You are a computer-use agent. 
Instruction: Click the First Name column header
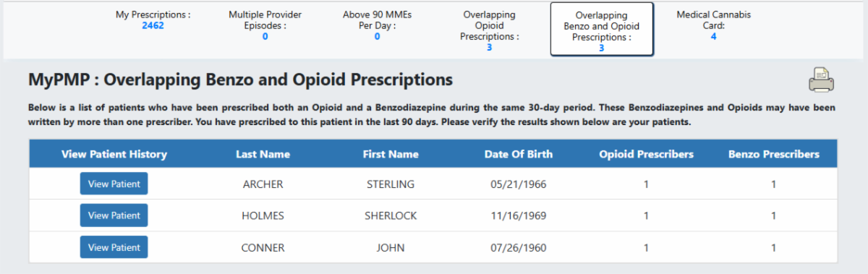[391, 154]
